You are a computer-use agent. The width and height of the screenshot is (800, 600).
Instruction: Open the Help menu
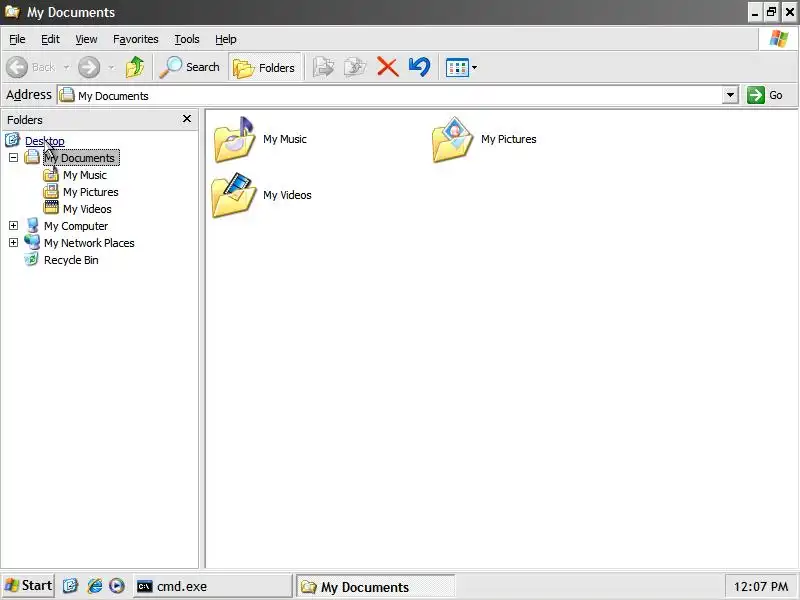coord(226,39)
